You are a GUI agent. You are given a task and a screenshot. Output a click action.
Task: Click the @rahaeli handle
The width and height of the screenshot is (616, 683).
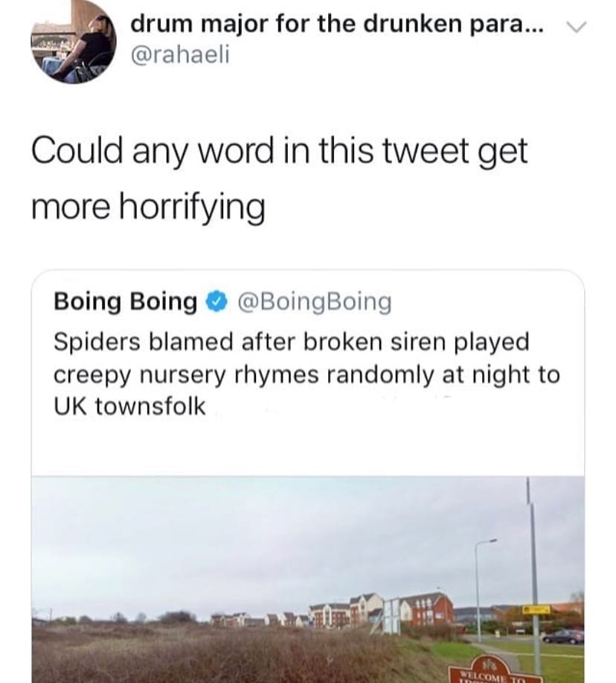click(x=175, y=56)
